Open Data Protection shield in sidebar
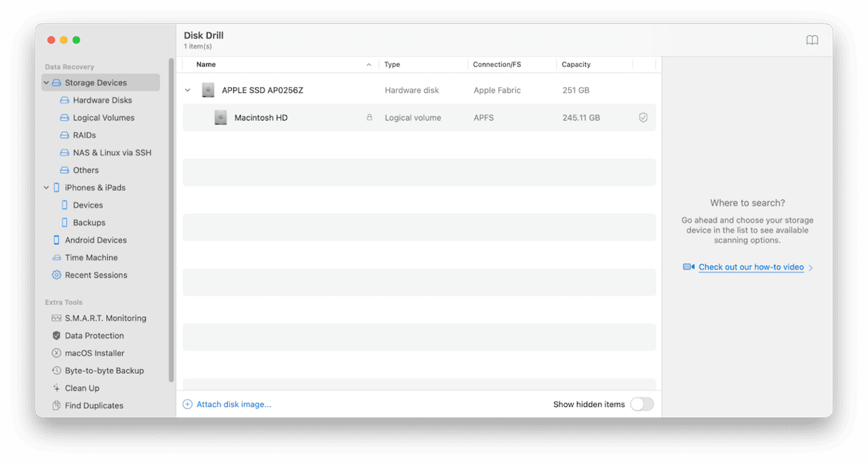The width and height of the screenshot is (868, 464). [56, 336]
